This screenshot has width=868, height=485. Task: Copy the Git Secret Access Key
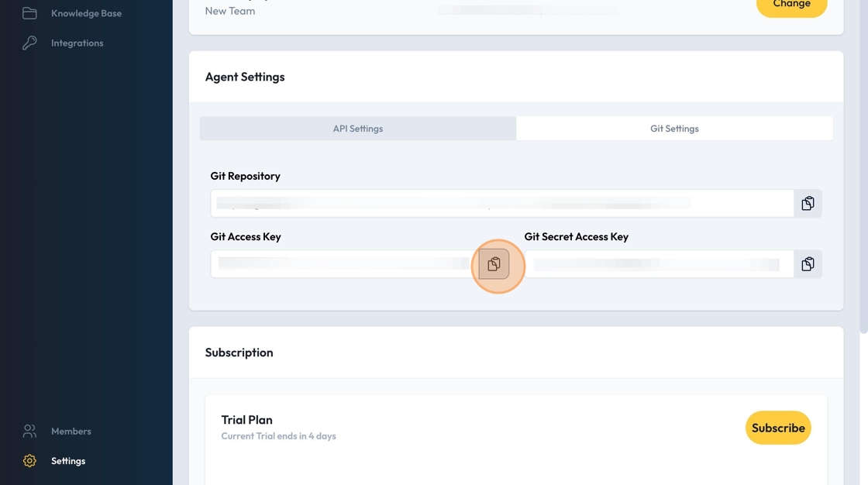pyautogui.click(x=808, y=264)
